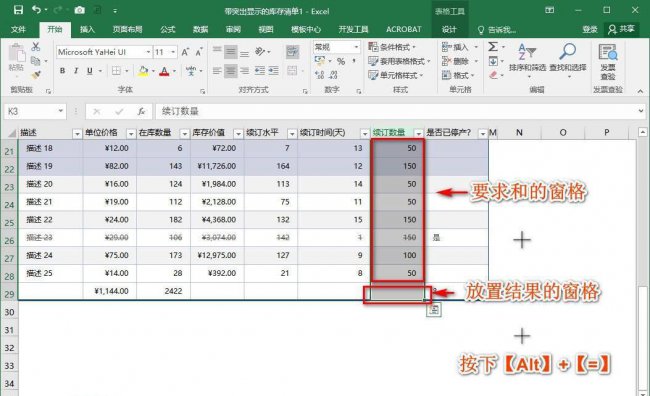The image size is (650, 396).
Task: Open filter dropdown for 续订水平 column
Action: coord(292,134)
